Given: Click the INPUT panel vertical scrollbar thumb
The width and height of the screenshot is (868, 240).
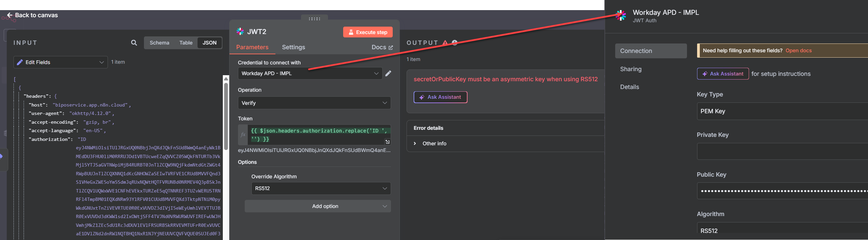Looking at the screenshot, I should tap(226, 116).
